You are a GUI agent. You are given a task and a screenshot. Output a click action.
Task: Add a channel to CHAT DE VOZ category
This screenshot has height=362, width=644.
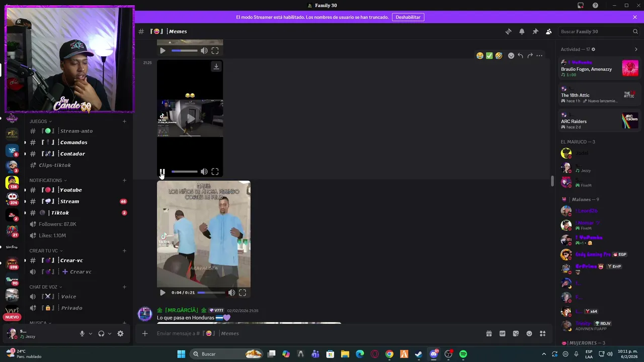(x=124, y=287)
